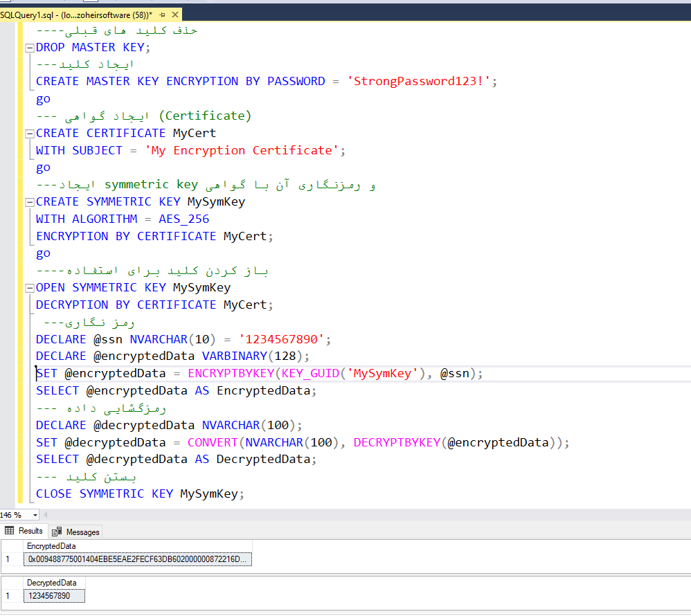Click the ENCRYPTION BY CERTIFICATE MyCert line
Image resolution: width=691 pixels, height=616 pixels.
(154, 237)
